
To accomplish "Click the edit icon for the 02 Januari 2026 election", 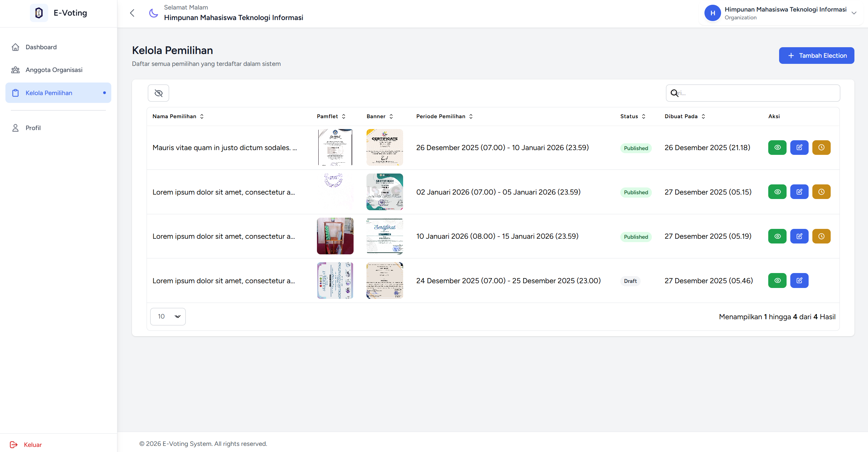I will pyautogui.click(x=799, y=192).
